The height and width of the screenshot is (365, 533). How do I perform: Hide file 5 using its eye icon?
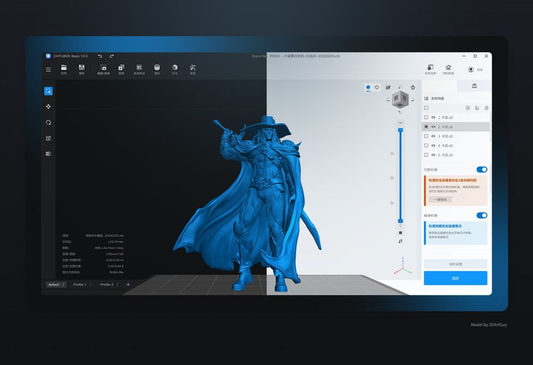(x=433, y=155)
